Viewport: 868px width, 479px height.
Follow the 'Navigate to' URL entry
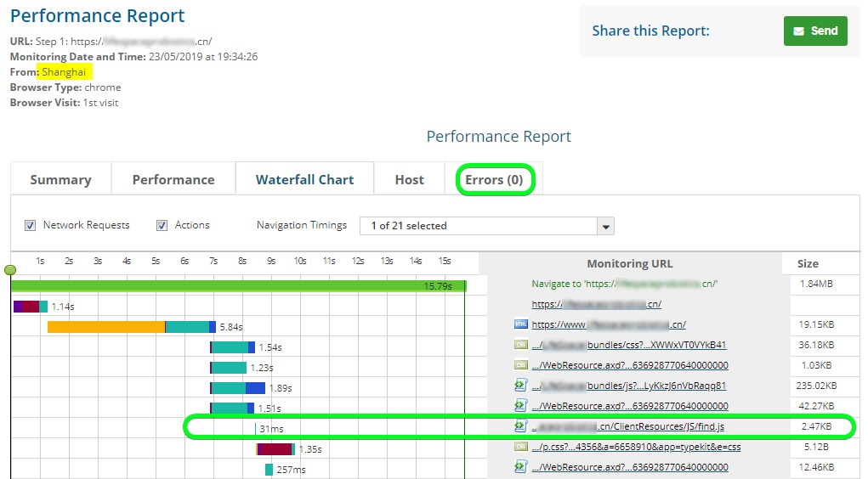pyautogui.click(x=625, y=285)
